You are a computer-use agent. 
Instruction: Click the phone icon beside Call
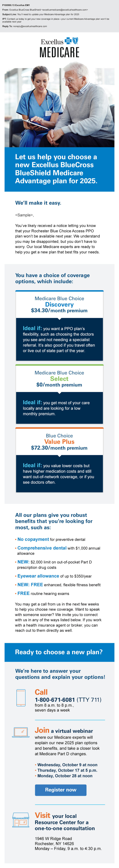(21, 697)
